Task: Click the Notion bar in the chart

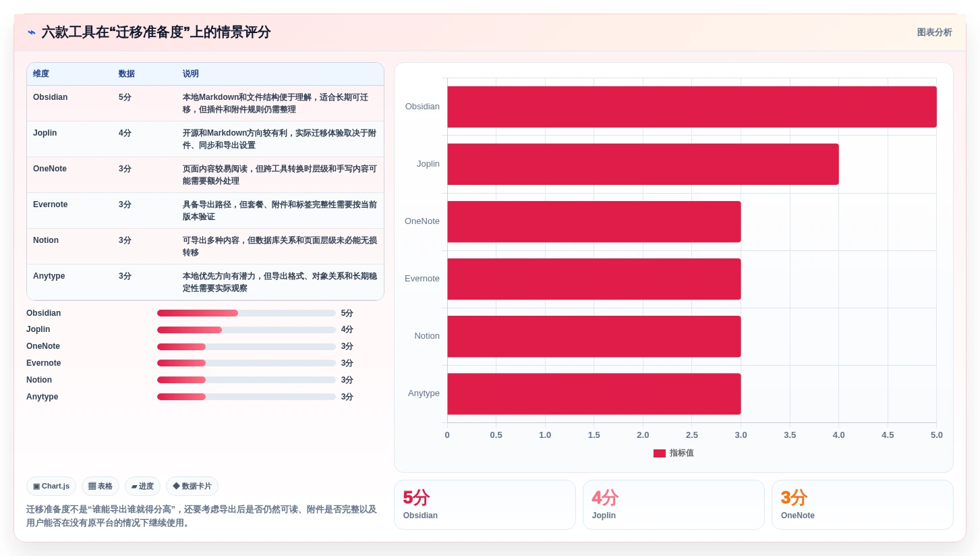Action: pos(594,336)
